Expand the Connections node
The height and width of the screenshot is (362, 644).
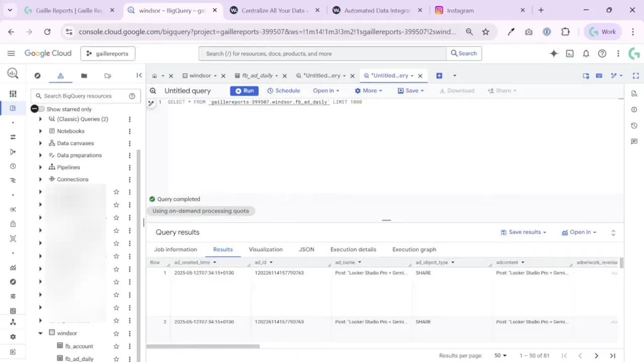41,179
